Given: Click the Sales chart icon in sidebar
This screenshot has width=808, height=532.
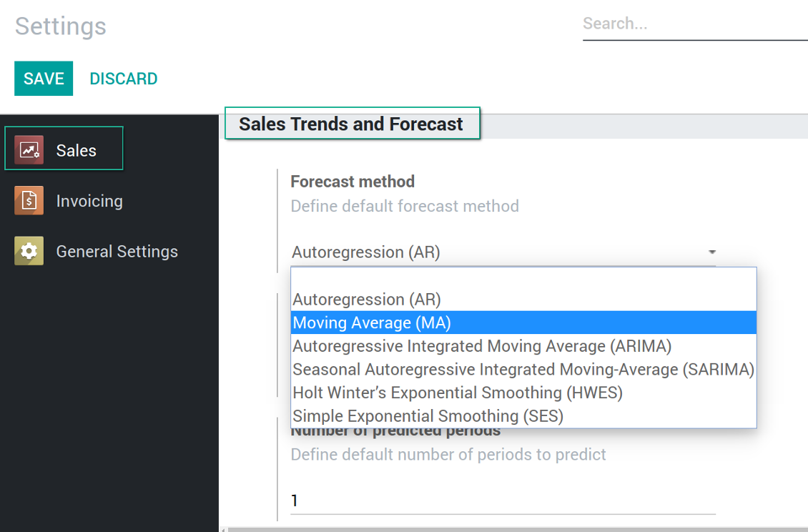Looking at the screenshot, I should click(29, 150).
